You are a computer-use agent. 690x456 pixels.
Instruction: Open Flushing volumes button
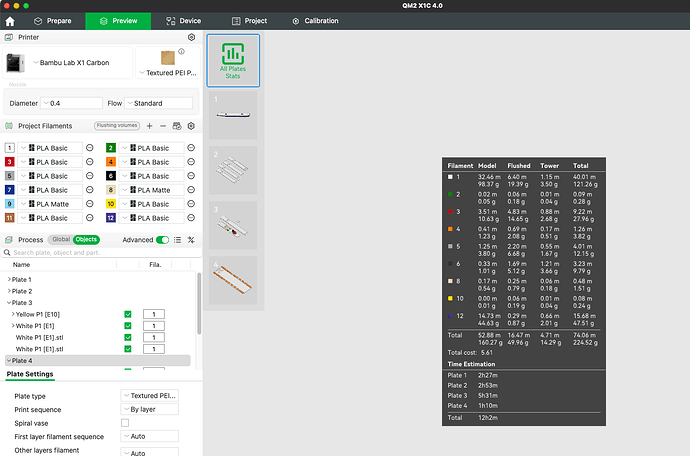pos(117,126)
